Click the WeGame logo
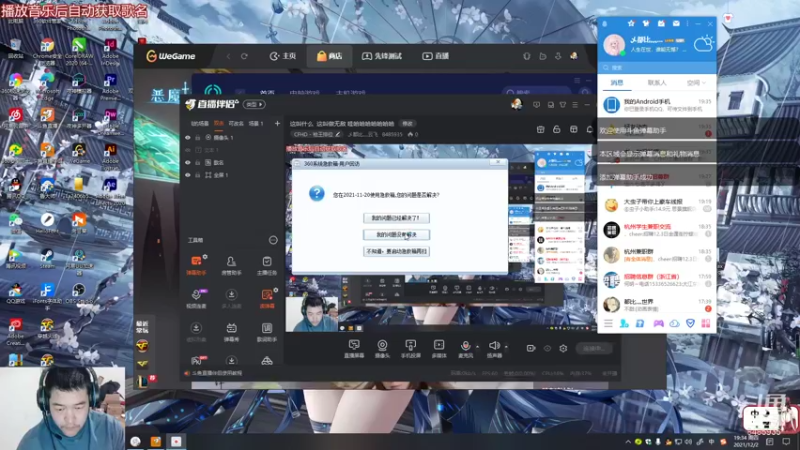This screenshot has height=450, width=800. (x=171, y=56)
